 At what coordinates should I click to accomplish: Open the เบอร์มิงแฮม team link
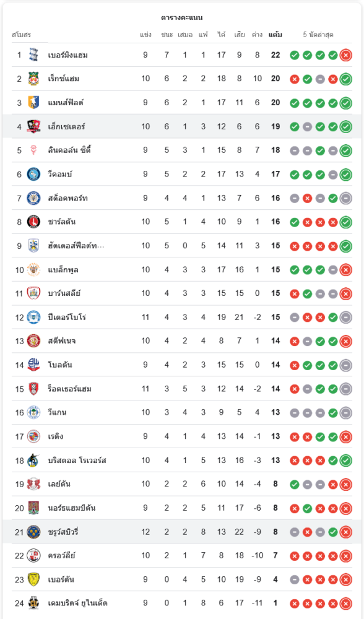pyautogui.click(x=68, y=55)
